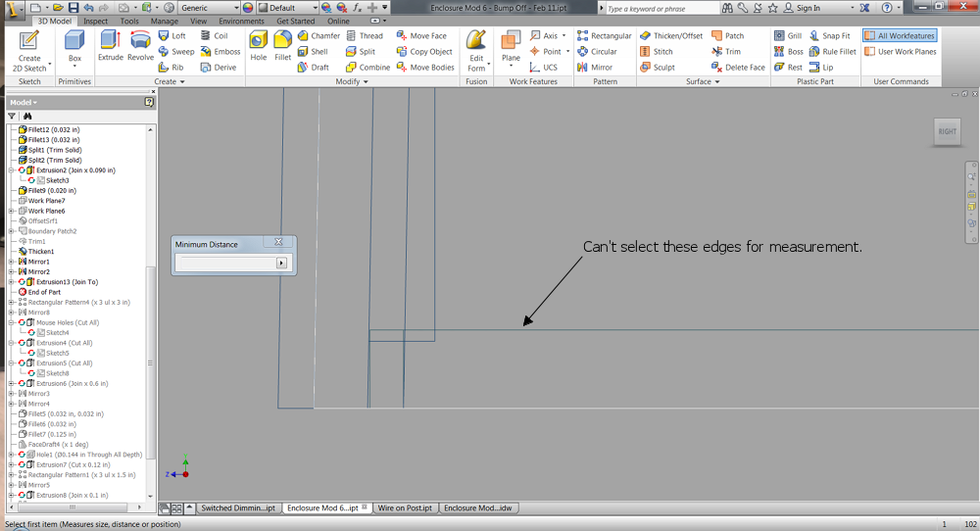Click the keyword search input field

click(661, 8)
